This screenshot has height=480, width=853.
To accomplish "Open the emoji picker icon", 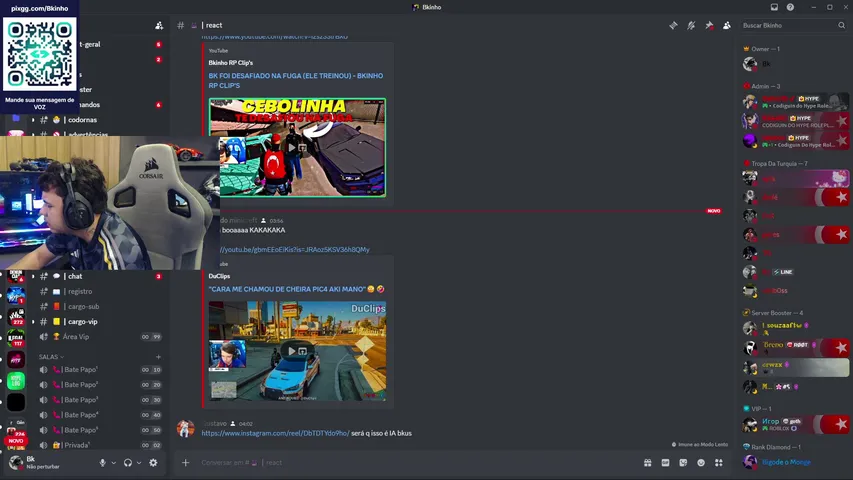I will (701, 463).
